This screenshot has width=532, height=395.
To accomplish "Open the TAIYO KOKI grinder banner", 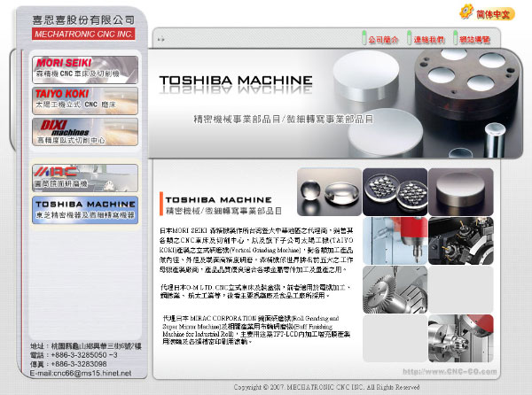I will coord(85,101).
